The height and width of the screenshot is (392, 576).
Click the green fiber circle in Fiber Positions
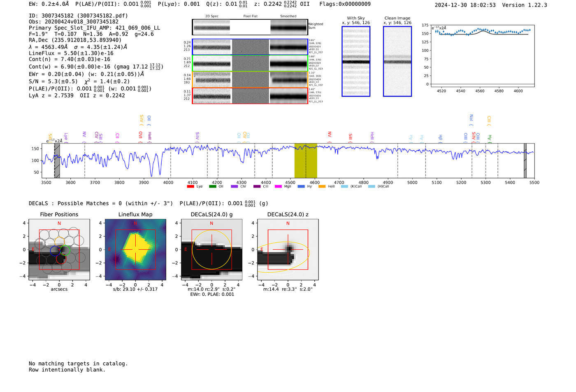[66, 250]
